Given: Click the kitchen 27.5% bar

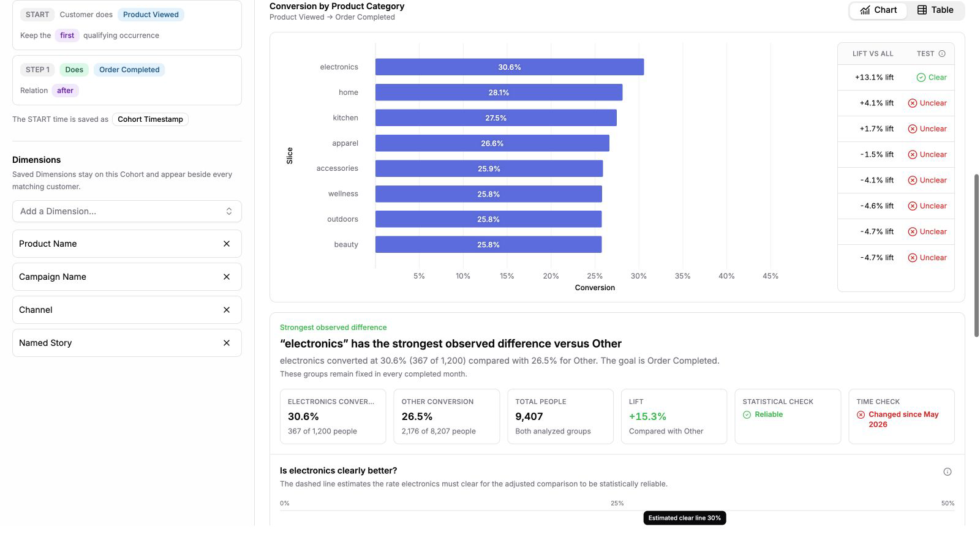Looking at the screenshot, I should (x=496, y=118).
